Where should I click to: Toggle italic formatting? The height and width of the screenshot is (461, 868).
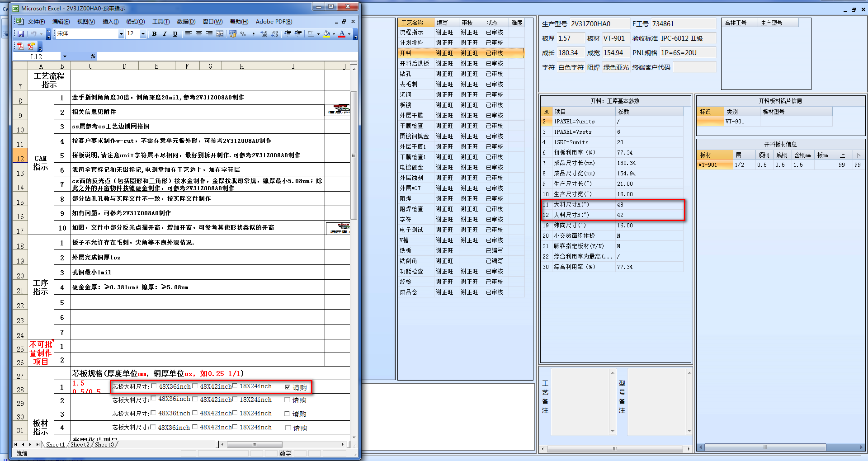[x=165, y=34]
